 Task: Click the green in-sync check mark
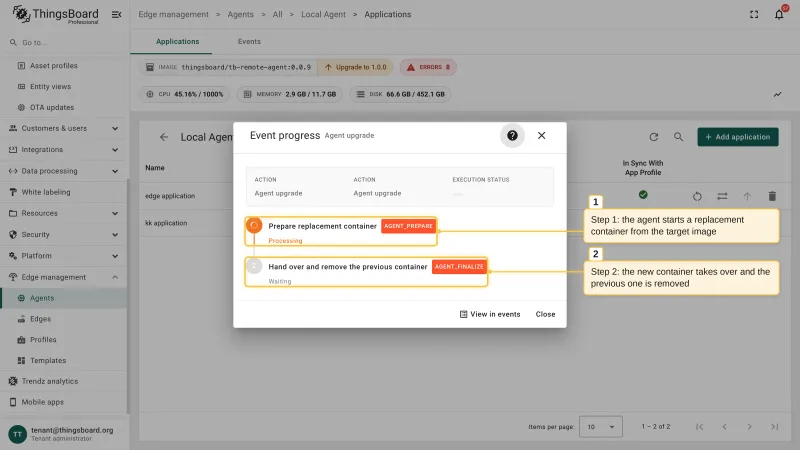pos(643,194)
